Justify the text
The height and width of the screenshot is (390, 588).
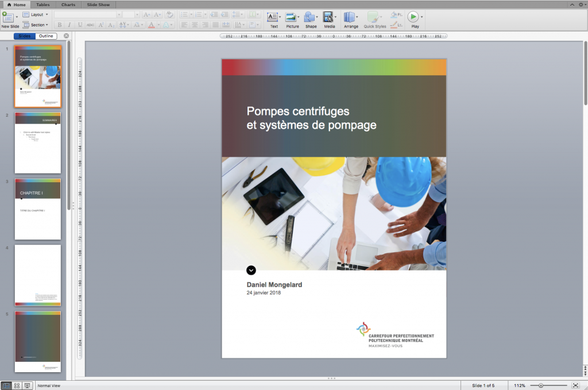point(215,25)
